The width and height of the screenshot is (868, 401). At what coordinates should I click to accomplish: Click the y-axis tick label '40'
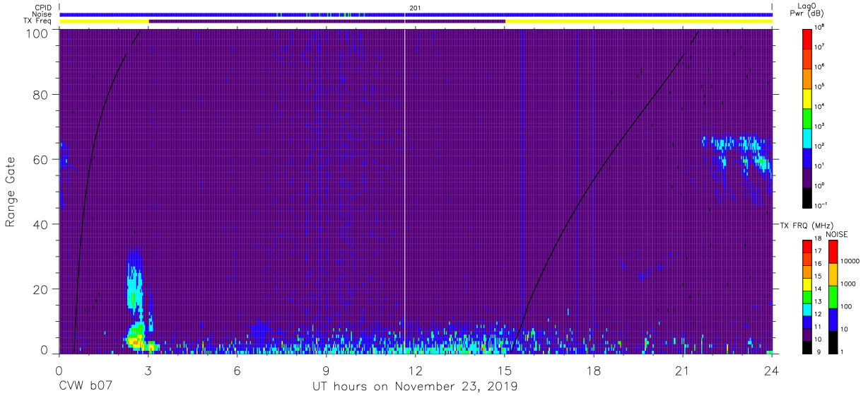[41, 224]
